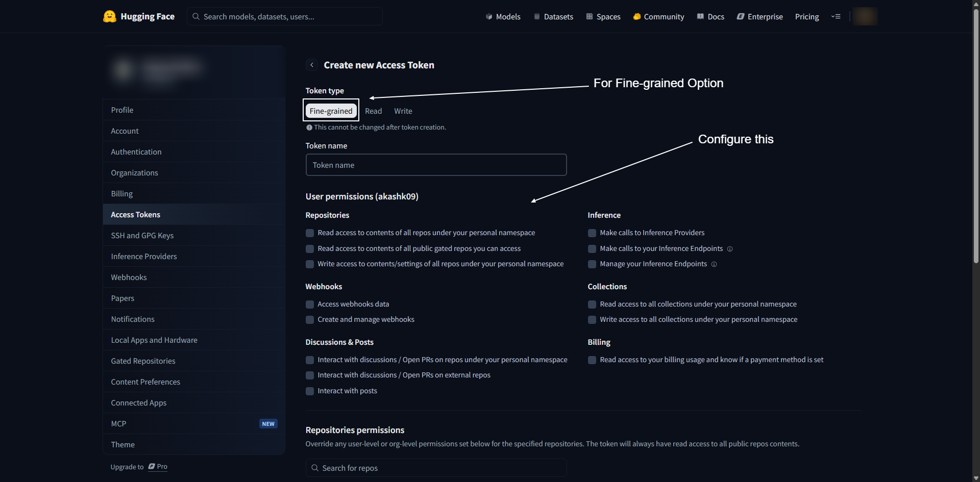Focus the Search for repos field

pyautogui.click(x=436, y=468)
